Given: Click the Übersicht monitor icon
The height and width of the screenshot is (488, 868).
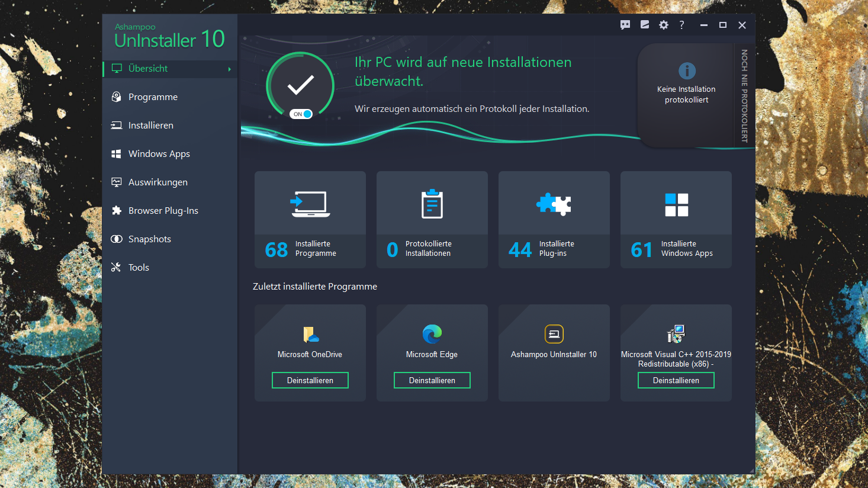Looking at the screenshot, I should pos(117,69).
